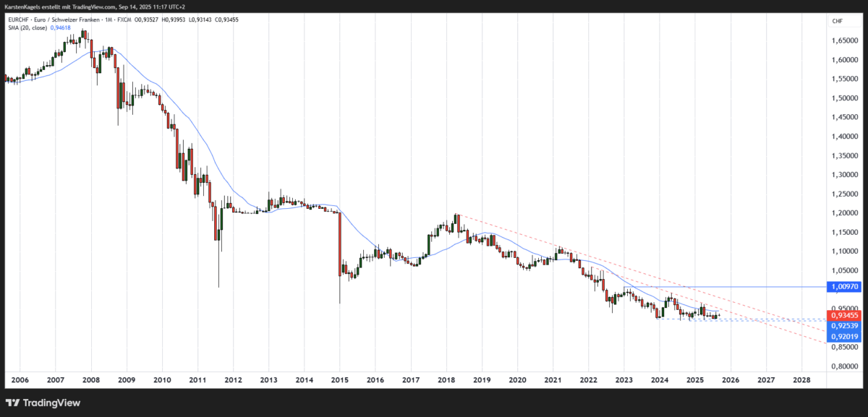Click the red current price label 0,93455
868x417 pixels.
click(x=843, y=314)
